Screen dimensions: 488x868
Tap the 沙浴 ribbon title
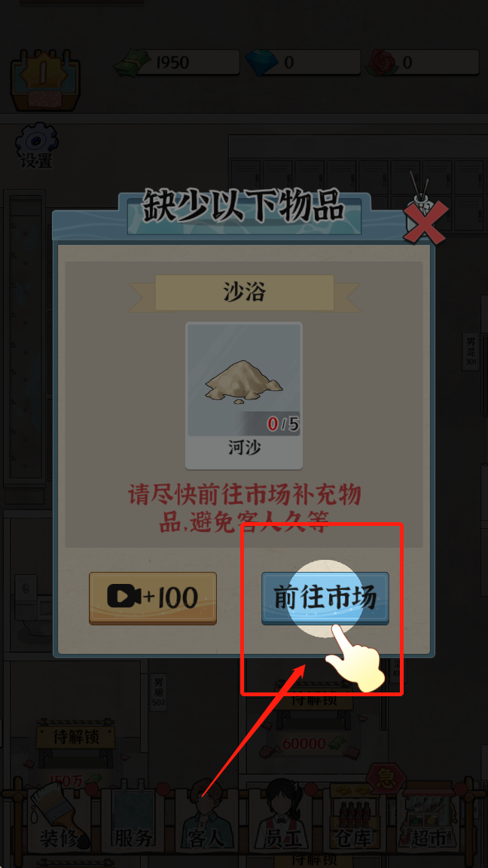(x=245, y=292)
